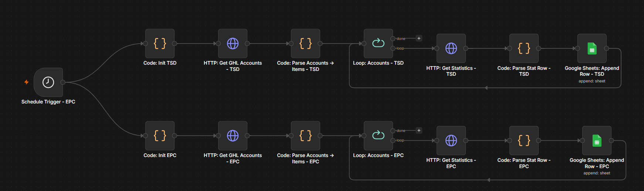Click the Code: Init TSD output connector
This screenshot has width=644, height=191.
click(174, 44)
